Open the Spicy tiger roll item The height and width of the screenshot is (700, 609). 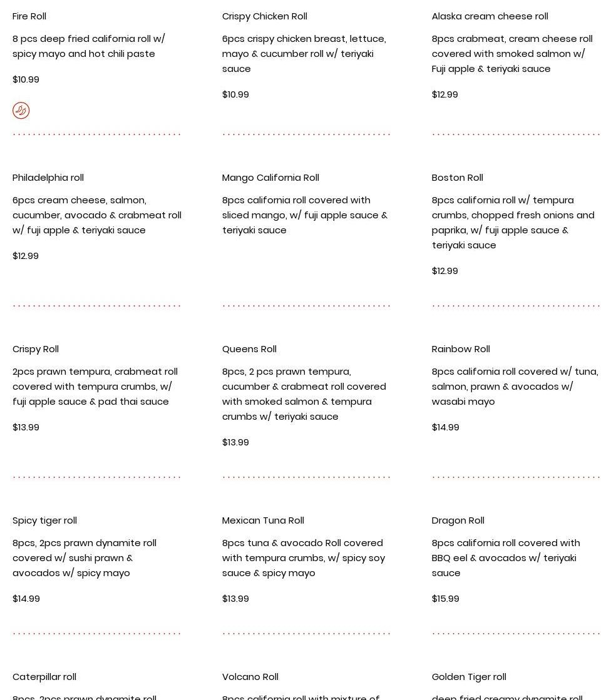click(44, 520)
